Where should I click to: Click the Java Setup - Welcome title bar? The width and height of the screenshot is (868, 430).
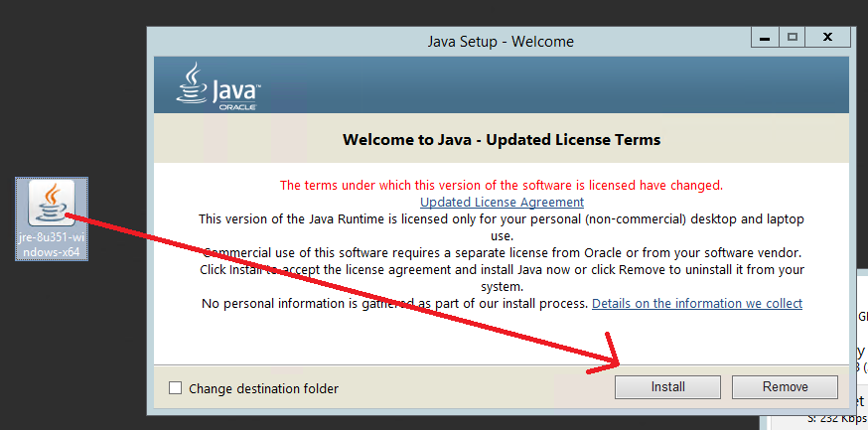447,42
